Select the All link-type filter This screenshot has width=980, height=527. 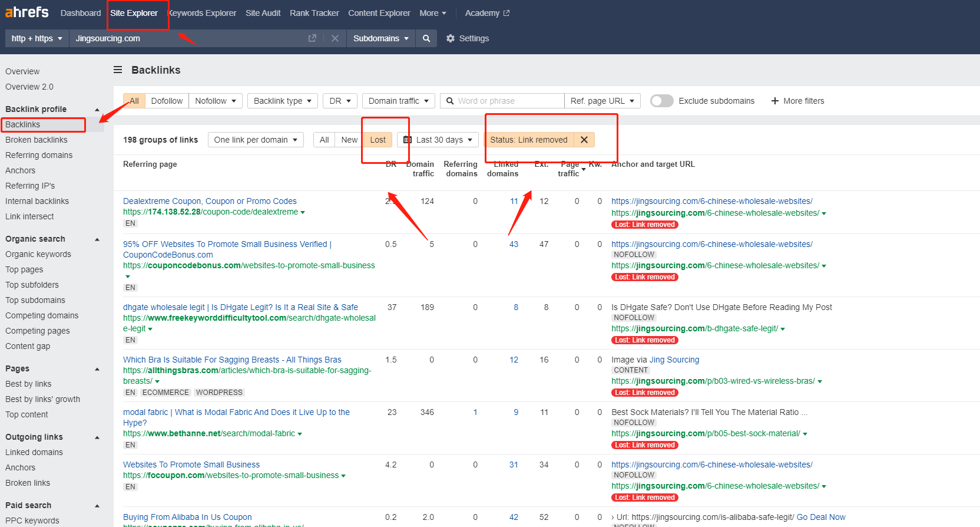click(134, 101)
